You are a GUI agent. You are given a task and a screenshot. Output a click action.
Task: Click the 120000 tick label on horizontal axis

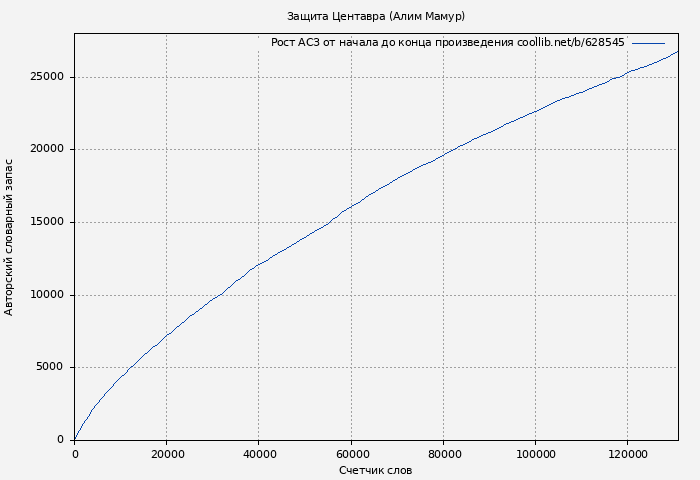[x=627, y=454]
